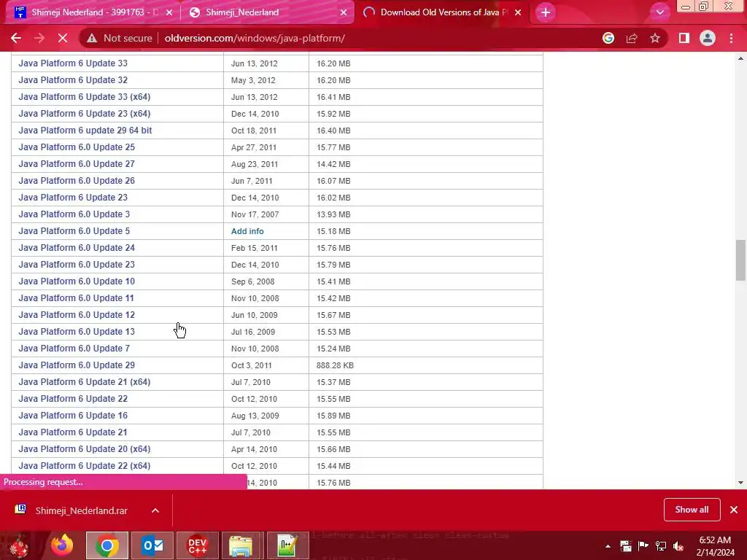Show hidden system tray icons

(608, 546)
